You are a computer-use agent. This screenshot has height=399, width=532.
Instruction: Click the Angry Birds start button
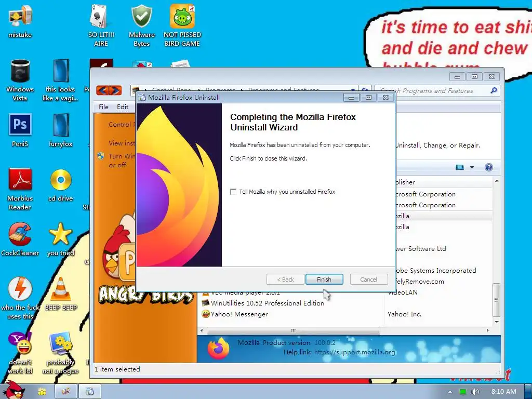[15, 390]
